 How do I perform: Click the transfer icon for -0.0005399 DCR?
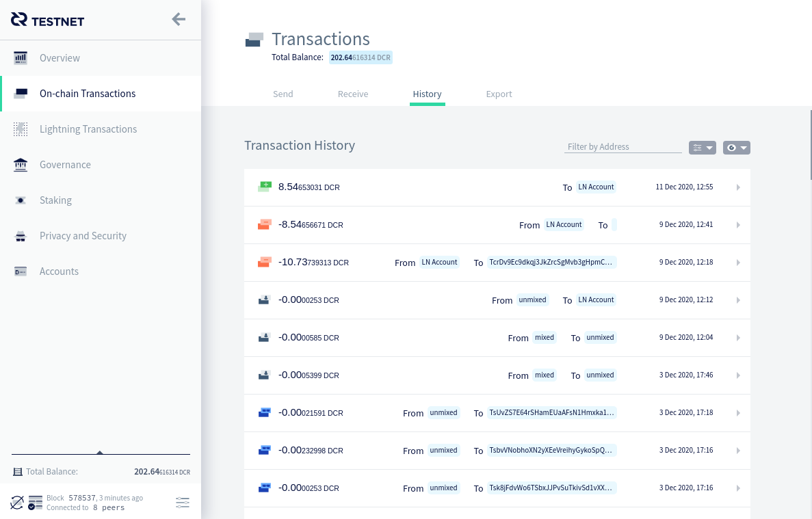click(x=264, y=375)
